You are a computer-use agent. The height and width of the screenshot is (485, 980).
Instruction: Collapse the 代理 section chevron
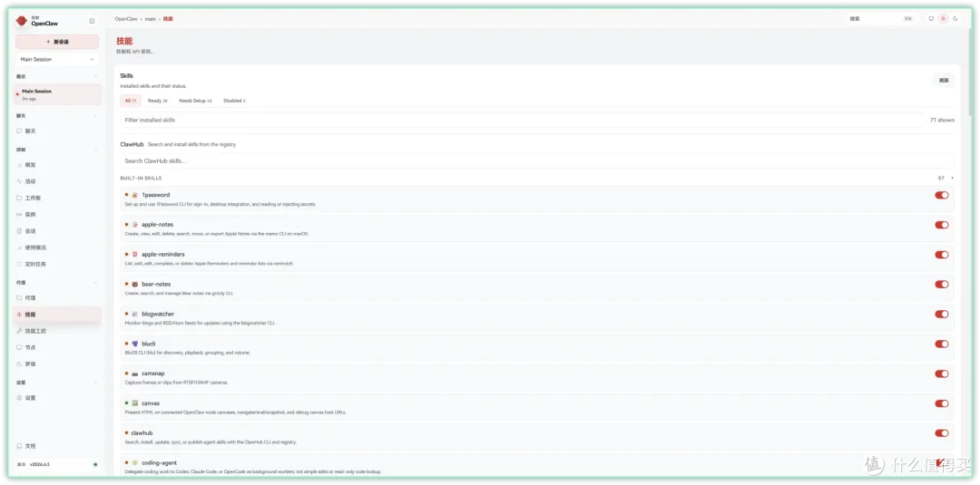(95, 283)
